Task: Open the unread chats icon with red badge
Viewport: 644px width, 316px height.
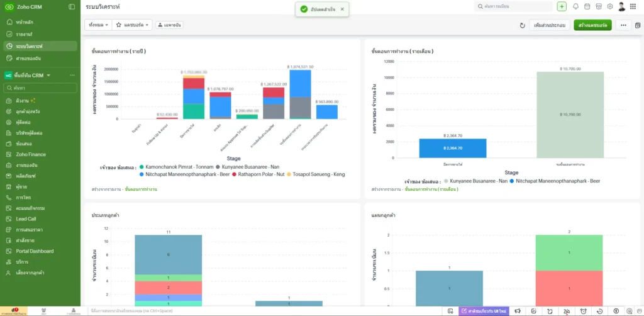Action: pyautogui.click(x=14, y=311)
